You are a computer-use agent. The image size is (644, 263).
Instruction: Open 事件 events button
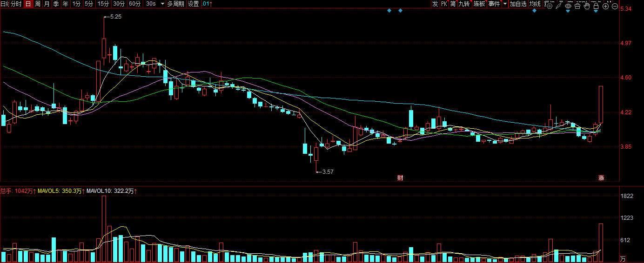(x=494, y=4)
